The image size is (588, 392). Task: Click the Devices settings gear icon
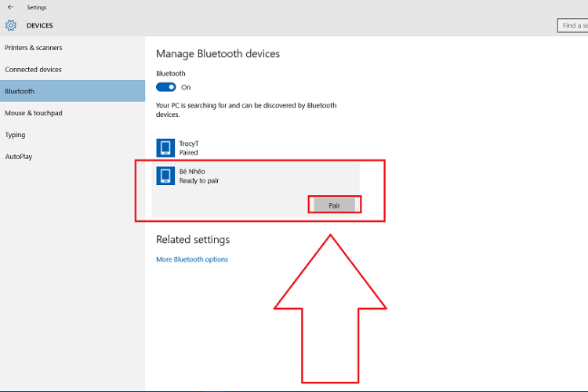pos(11,26)
